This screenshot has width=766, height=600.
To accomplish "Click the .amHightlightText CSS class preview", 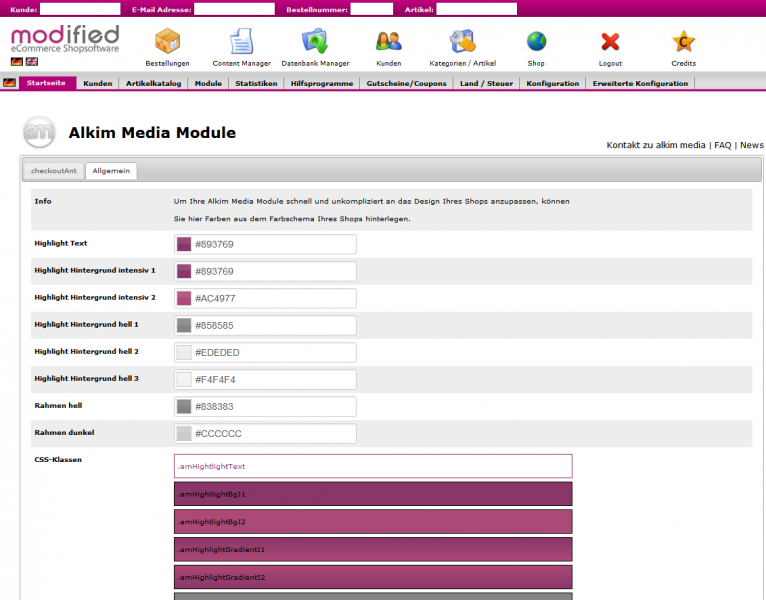I will pos(373,466).
